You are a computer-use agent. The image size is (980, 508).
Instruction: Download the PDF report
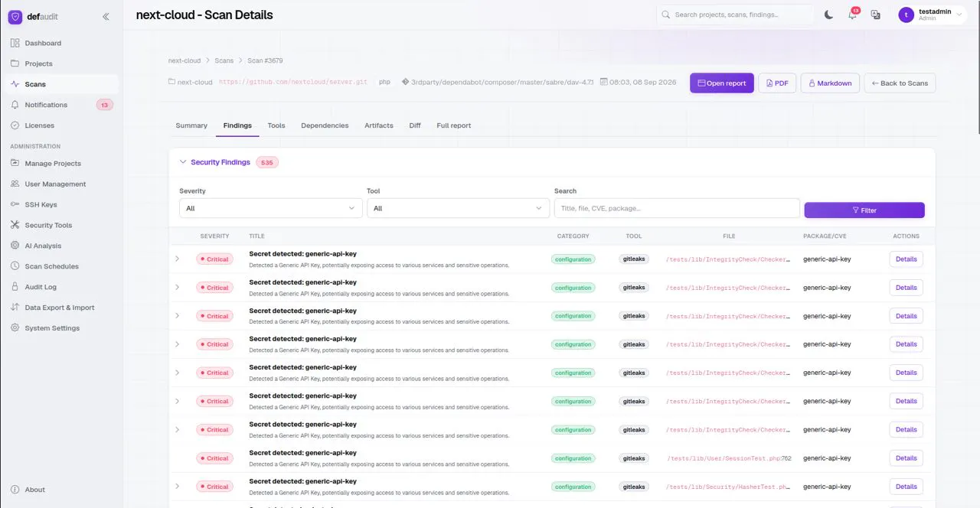point(777,83)
